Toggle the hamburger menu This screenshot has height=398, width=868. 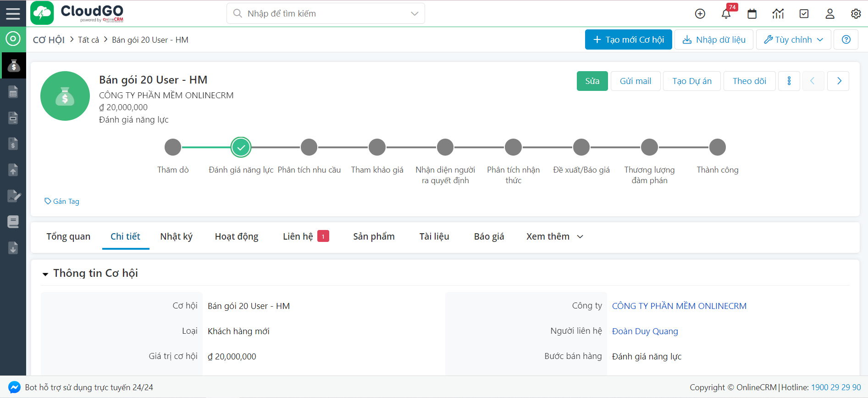coord(13,13)
